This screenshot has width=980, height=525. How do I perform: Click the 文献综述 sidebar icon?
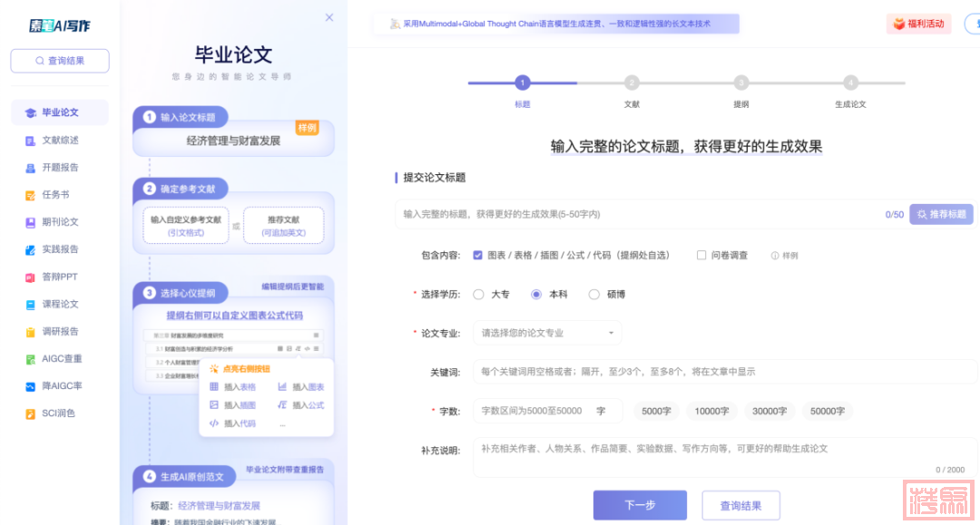(x=31, y=141)
